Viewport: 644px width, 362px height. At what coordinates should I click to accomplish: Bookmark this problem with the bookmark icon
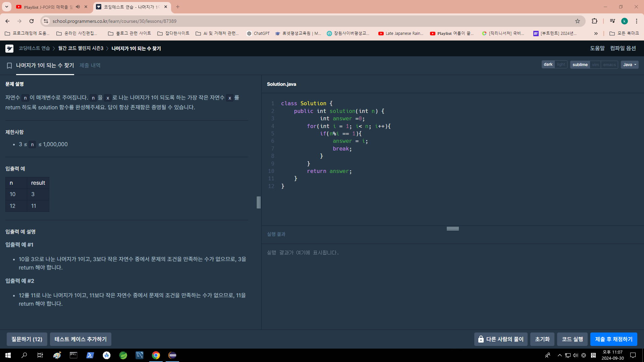[9, 66]
